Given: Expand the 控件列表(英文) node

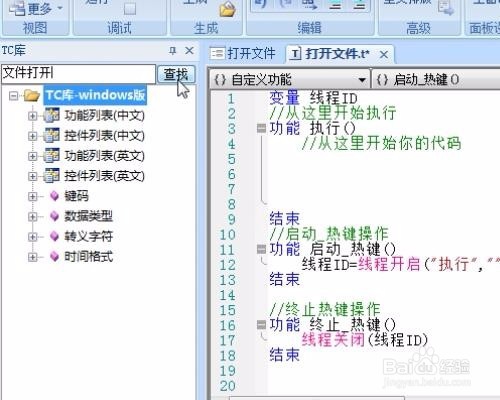Looking at the screenshot, I should pyautogui.click(x=32, y=176).
